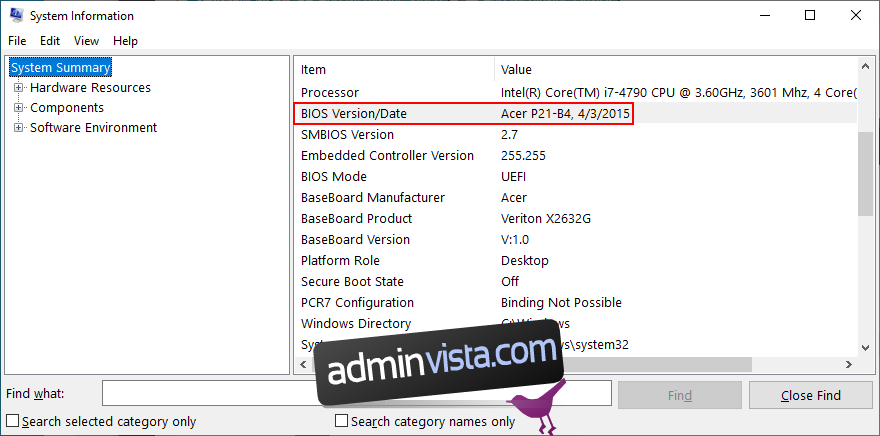Viewport: 880px width, 436px height.
Task: Select System Summary in the tree
Action: [x=61, y=68]
